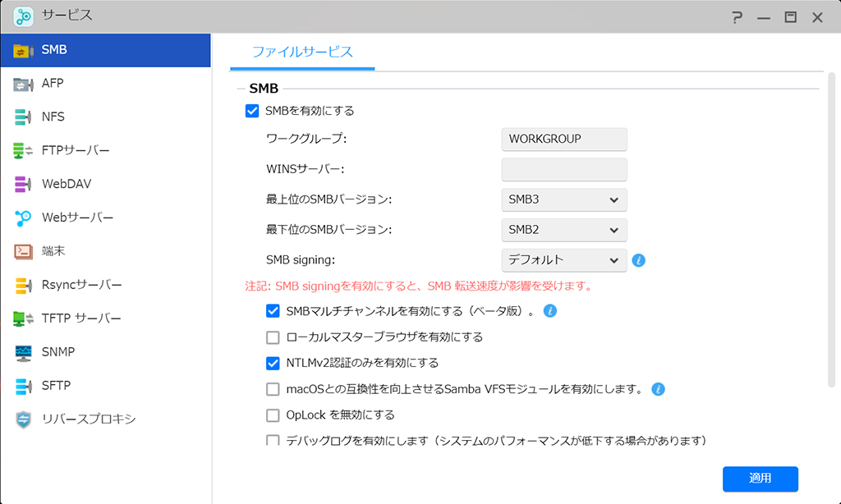Select the 端末 terminal icon
Screen dimensions: 841x504
coord(23,251)
